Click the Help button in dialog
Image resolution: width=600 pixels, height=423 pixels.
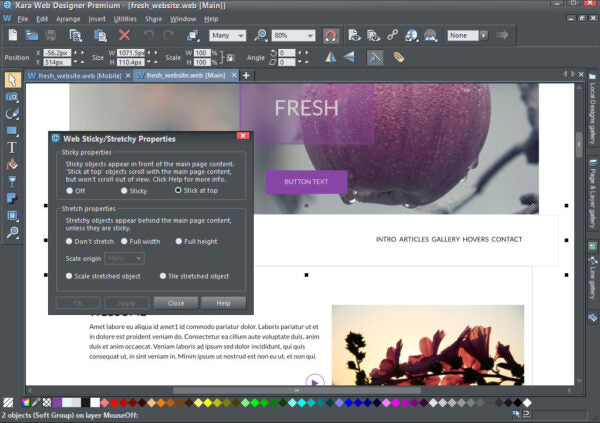coord(223,303)
